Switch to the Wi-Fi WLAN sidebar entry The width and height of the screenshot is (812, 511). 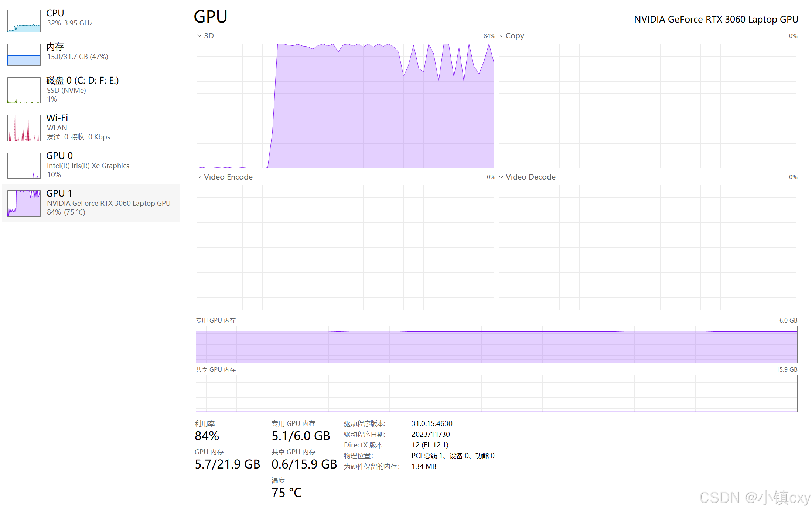click(x=57, y=118)
